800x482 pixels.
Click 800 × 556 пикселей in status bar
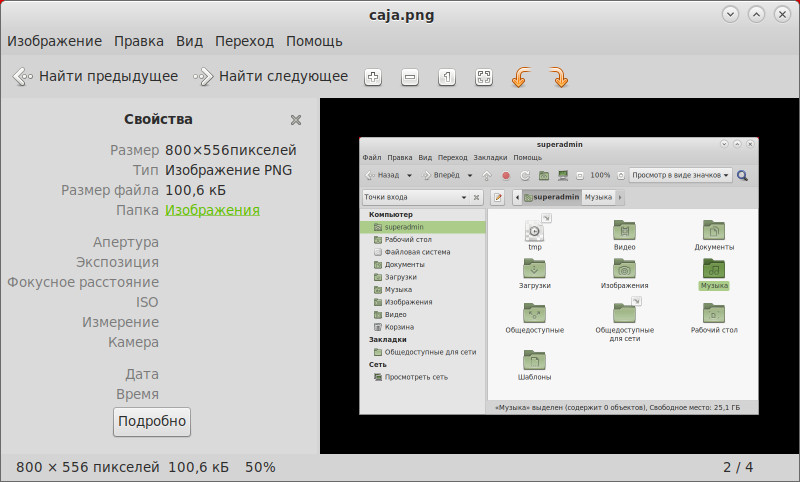tap(88, 467)
